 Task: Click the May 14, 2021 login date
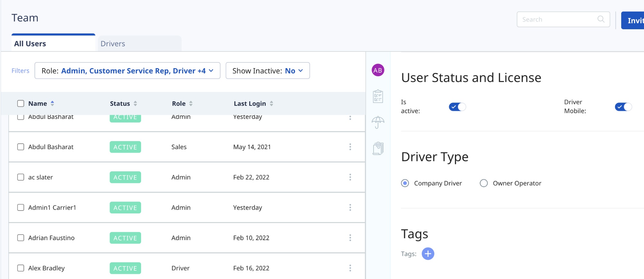coord(252,147)
